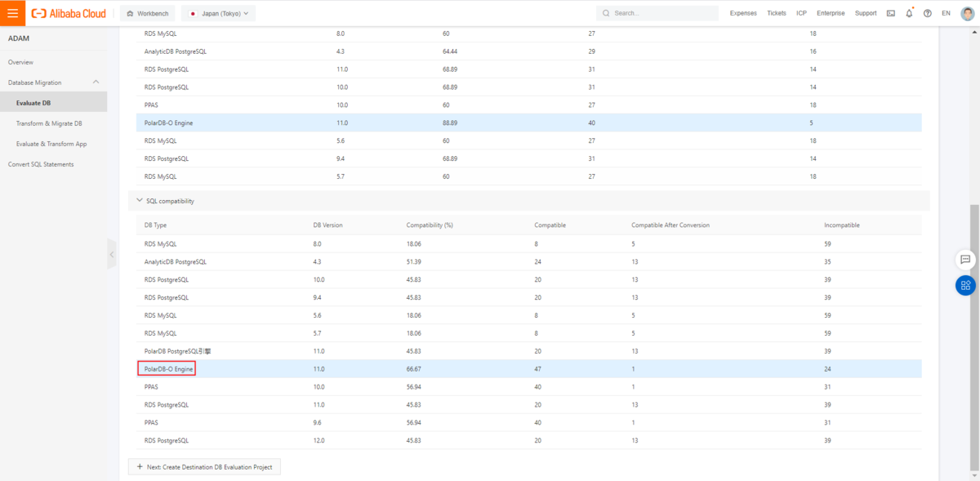Select PolarDB-O Engine in SQL compatibility table

point(169,369)
